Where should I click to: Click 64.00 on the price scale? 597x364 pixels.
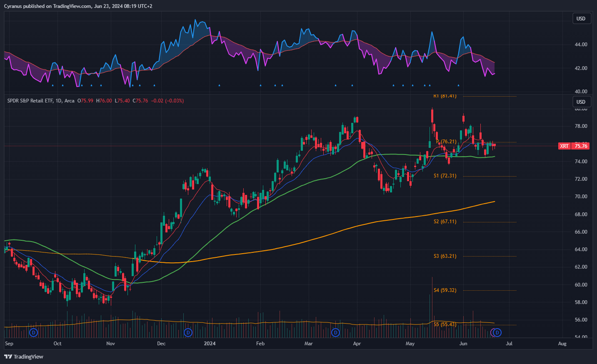coord(581,249)
